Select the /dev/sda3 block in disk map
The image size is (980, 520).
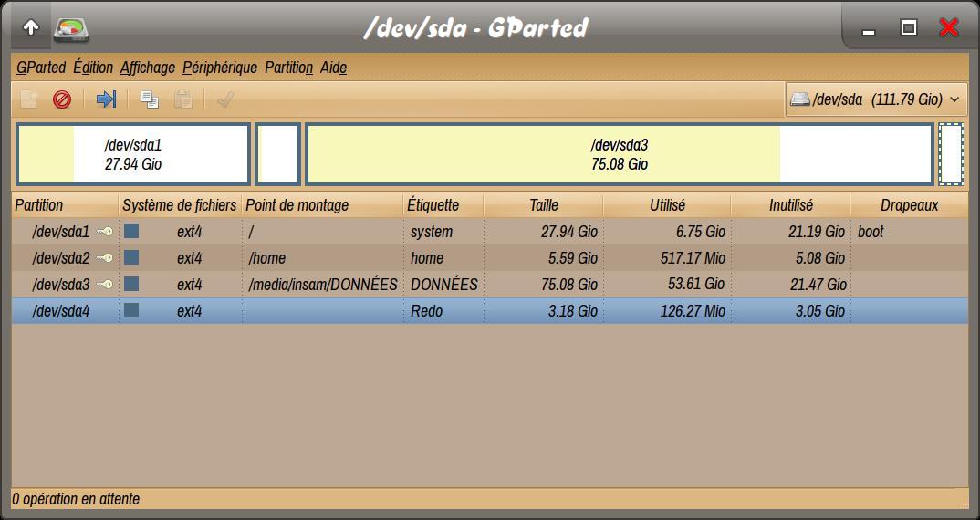620,154
